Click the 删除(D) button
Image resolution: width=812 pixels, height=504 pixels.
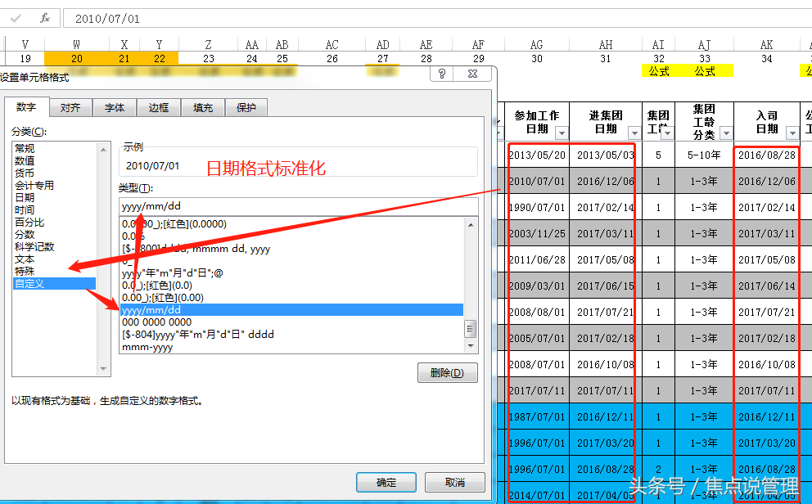(448, 372)
